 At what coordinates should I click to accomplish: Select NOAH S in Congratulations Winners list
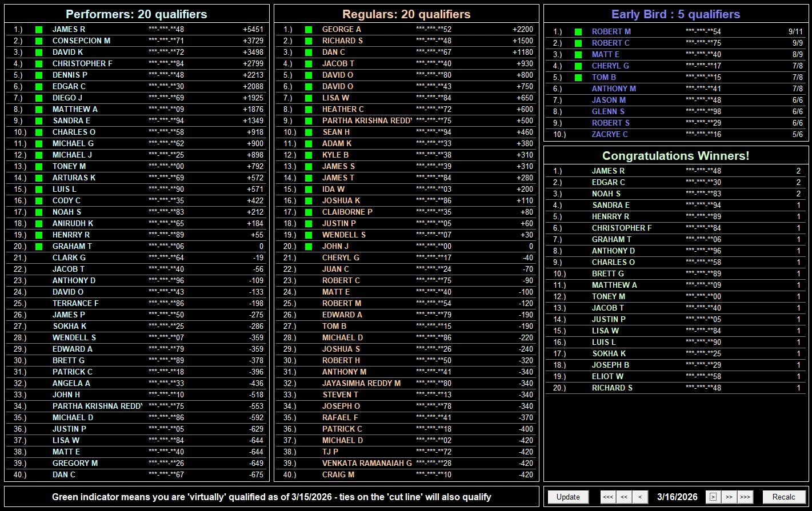click(x=606, y=194)
